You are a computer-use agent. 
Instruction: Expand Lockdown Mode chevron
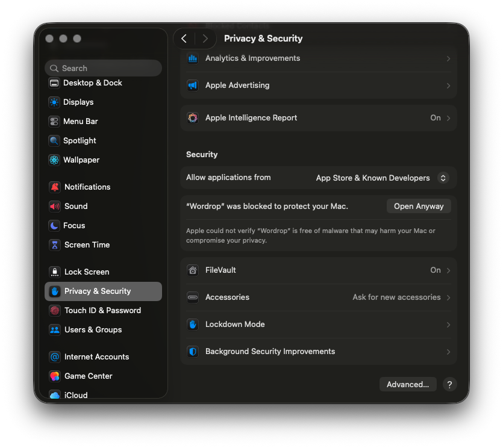(x=448, y=325)
